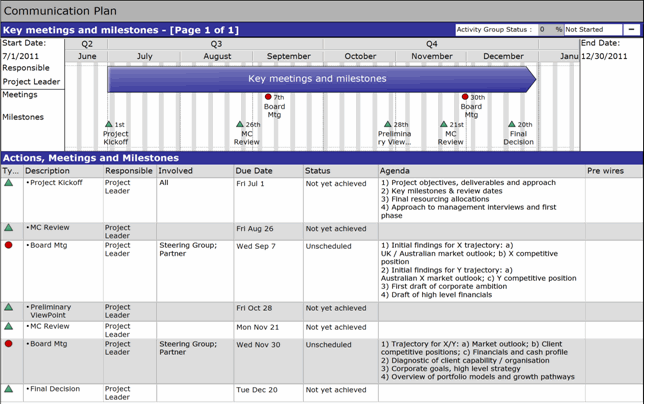645x404 pixels.
Task: Select the 'Wed Nov 30' due date cell
Action: tap(269, 361)
